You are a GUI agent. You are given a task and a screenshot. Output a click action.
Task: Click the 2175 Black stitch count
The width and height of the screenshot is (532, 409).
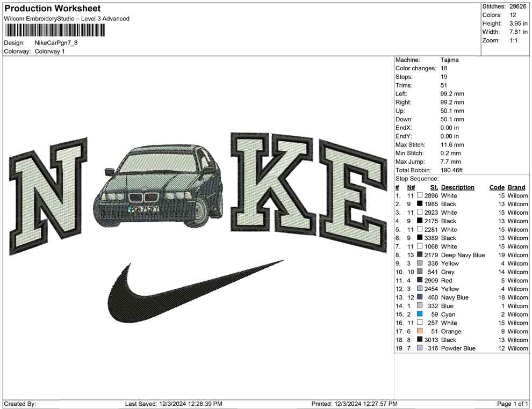(431, 221)
